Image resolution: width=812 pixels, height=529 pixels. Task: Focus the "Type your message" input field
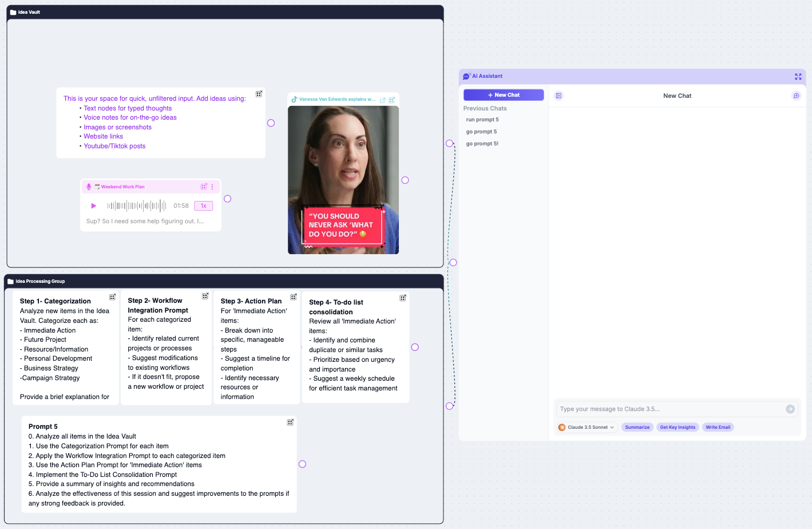pos(670,409)
